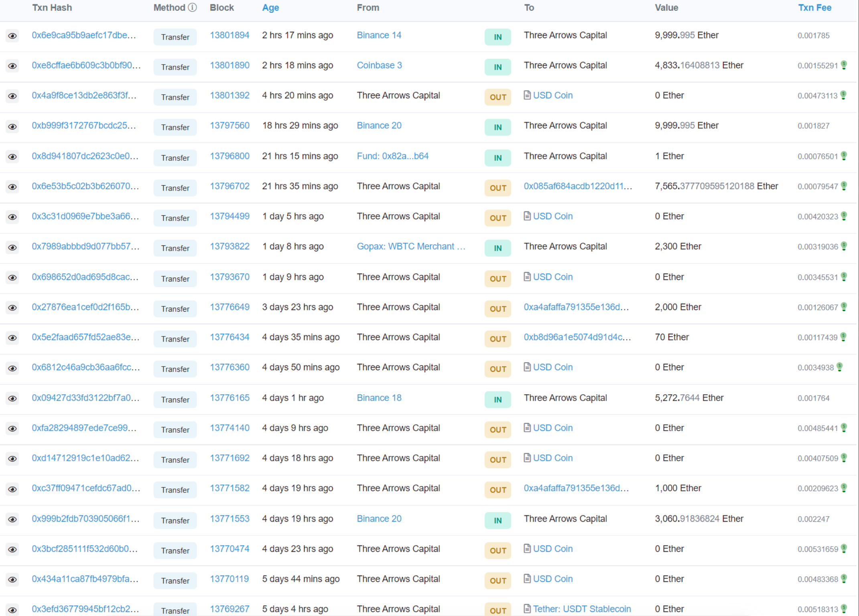This screenshot has width=859, height=616.
Task: Click the eye icon for transaction 0x4a9f8ce13db2e863f3f
Action: (x=12, y=96)
